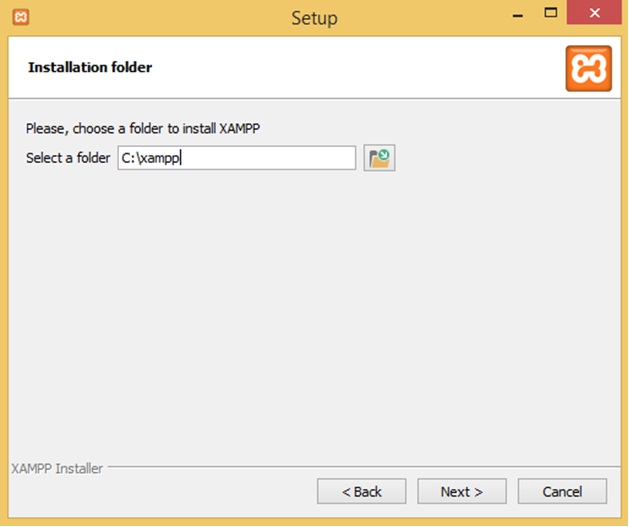This screenshot has height=527, width=629.
Task: Cancel the XAMPP setup
Action: 562,491
